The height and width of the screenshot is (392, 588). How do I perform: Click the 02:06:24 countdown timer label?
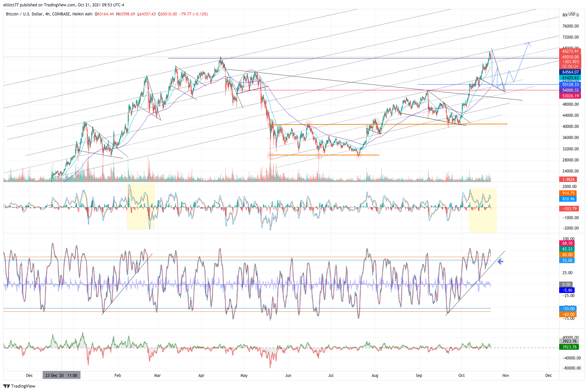[570, 66]
